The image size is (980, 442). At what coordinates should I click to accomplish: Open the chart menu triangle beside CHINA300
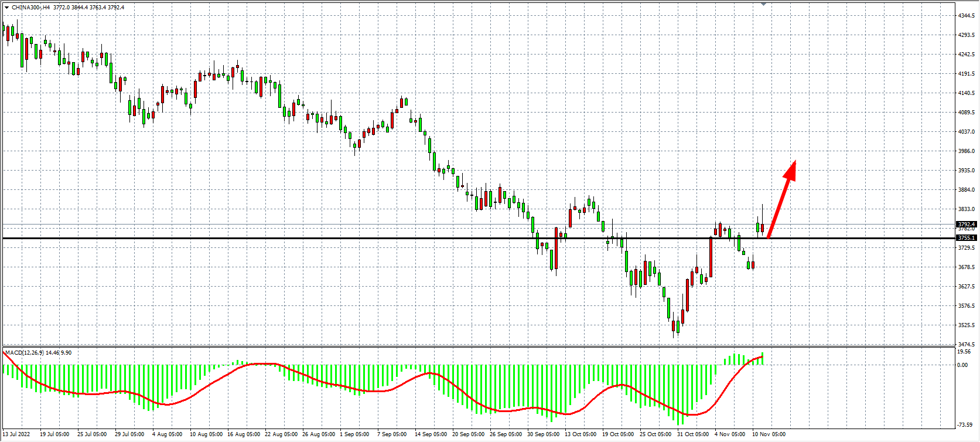6,8
